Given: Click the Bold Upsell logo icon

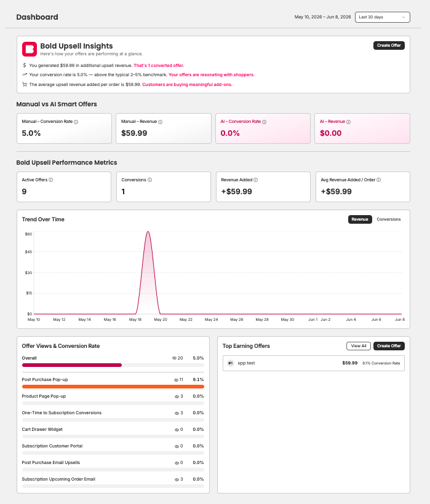Looking at the screenshot, I should [x=30, y=49].
